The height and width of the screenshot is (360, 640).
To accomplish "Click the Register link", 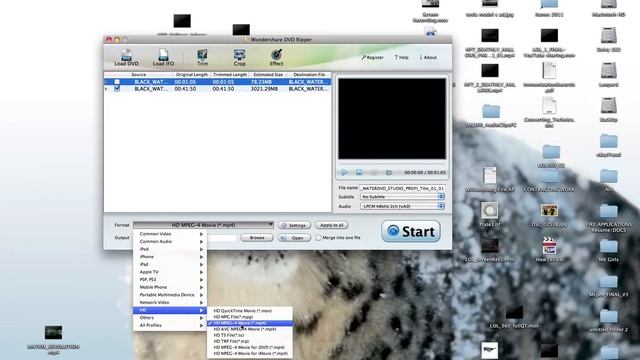I will [372, 58].
